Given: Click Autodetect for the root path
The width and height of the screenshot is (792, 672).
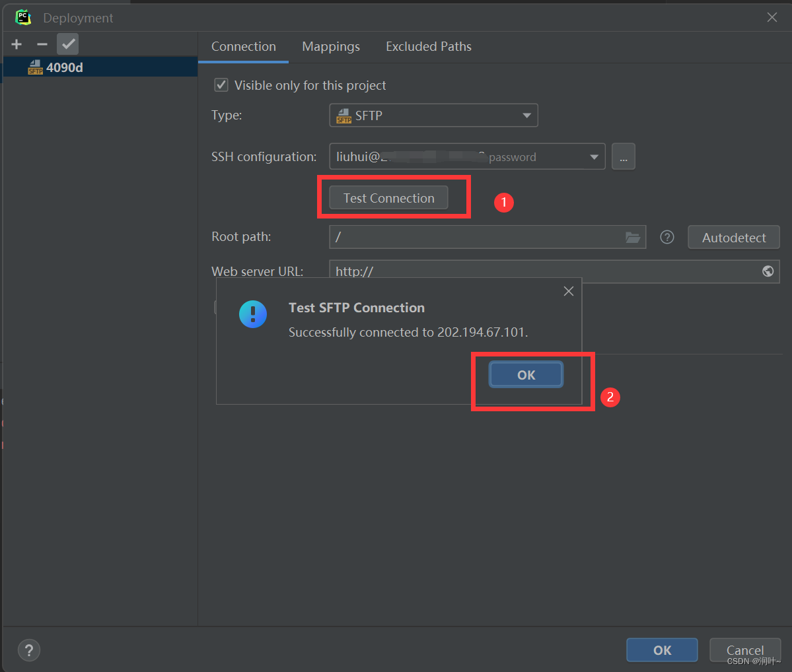Looking at the screenshot, I should point(733,237).
